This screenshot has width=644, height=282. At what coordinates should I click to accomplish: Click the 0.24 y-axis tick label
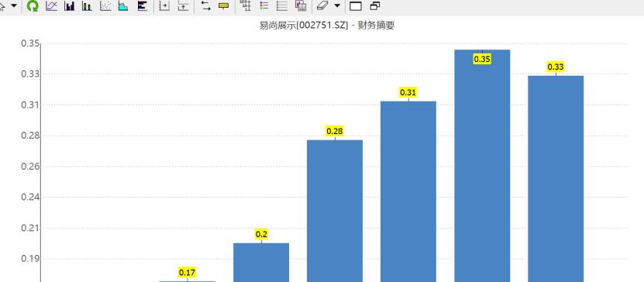[x=29, y=197]
